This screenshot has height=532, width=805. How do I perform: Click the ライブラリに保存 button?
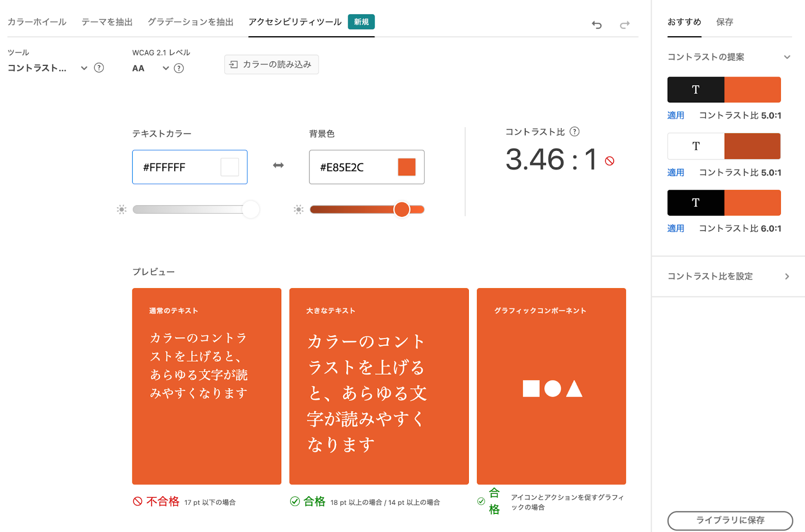[730, 520]
